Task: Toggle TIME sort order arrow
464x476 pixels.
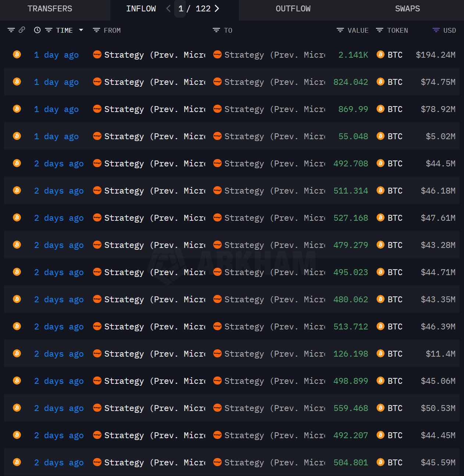Action: tap(81, 30)
